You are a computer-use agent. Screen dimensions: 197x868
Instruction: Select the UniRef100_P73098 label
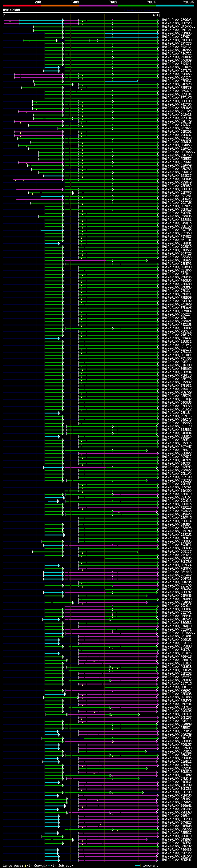(x=177, y=528)
